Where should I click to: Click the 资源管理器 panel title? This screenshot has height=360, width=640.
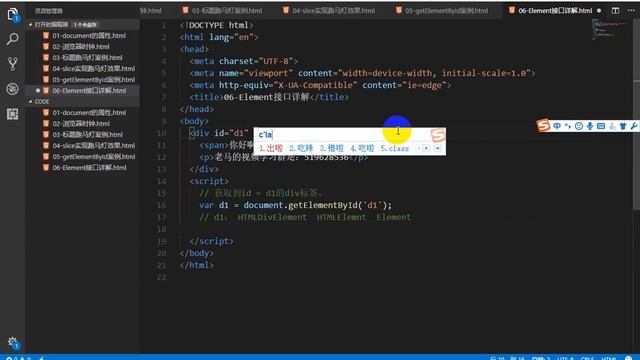pyautogui.click(x=49, y=11)
